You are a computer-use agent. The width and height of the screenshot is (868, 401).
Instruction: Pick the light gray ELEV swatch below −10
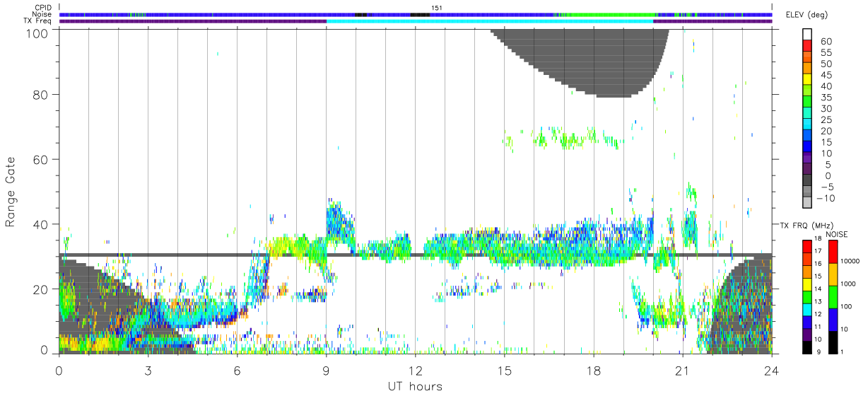(x=809, y=204)
